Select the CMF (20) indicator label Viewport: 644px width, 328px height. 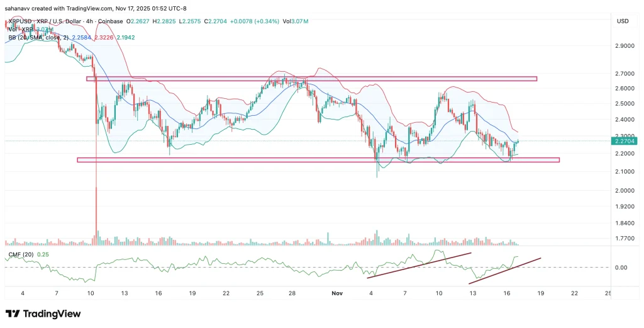click(18, 254)
